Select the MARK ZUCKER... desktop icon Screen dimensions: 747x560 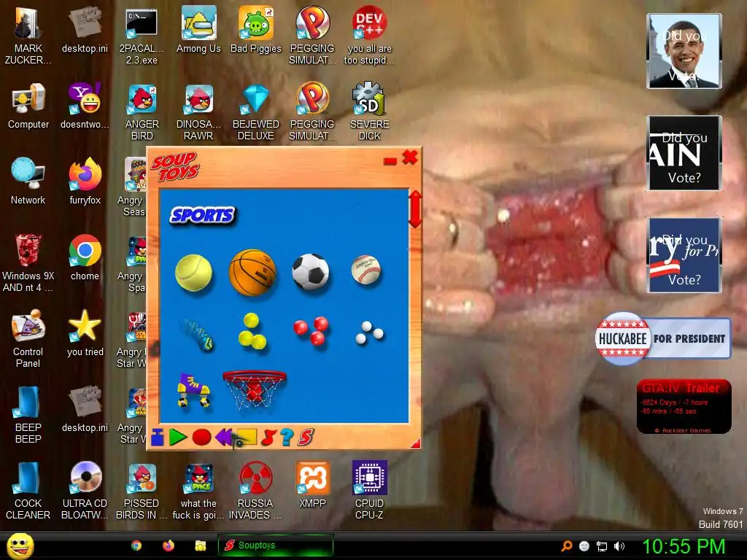pos(28,36)
